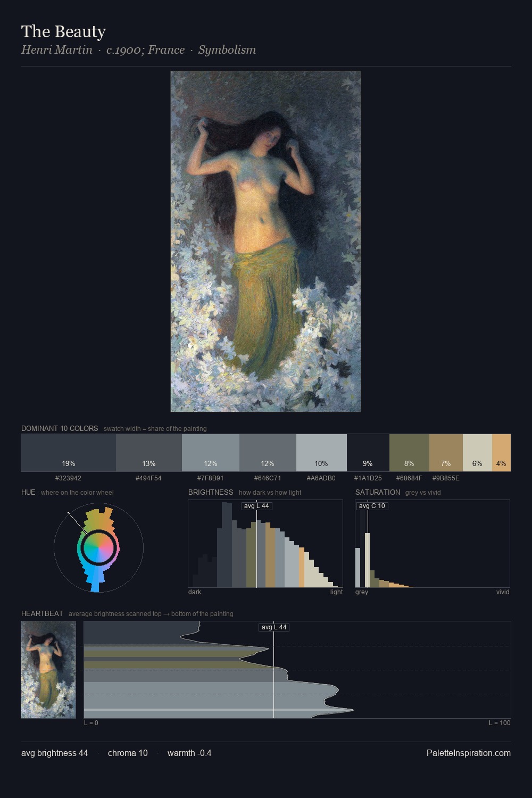Click footer text "warmth -0.4"

coord(189,753)
